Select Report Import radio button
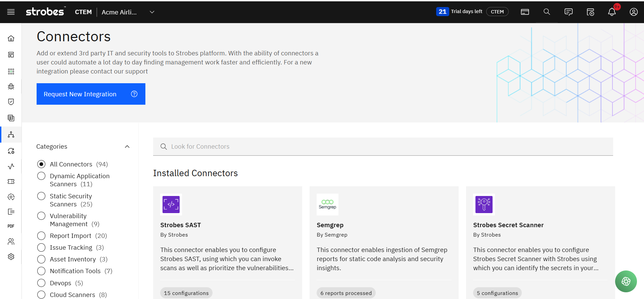Image resolution: width=644 pixels, height=299 pixels. coord(41,236)
